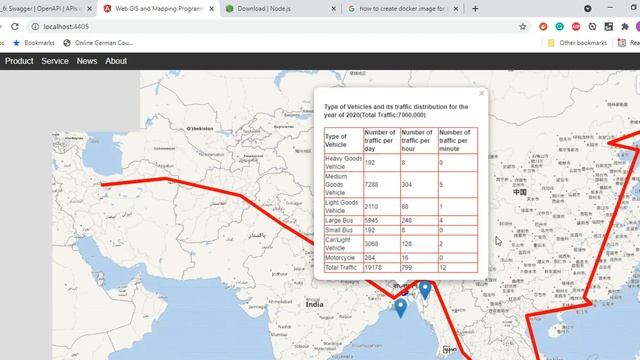The image size is (640, 360).
Task: Click the green Grammarly extension icon
Action: click(560, 27)
